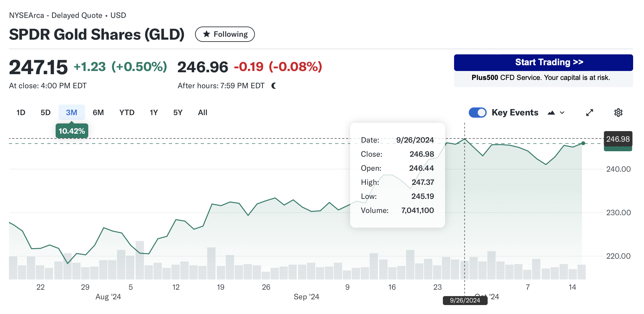Click the 9/26/2024 date marker on the axis
This screenshot has width=644, height=314.
point(465,300)
